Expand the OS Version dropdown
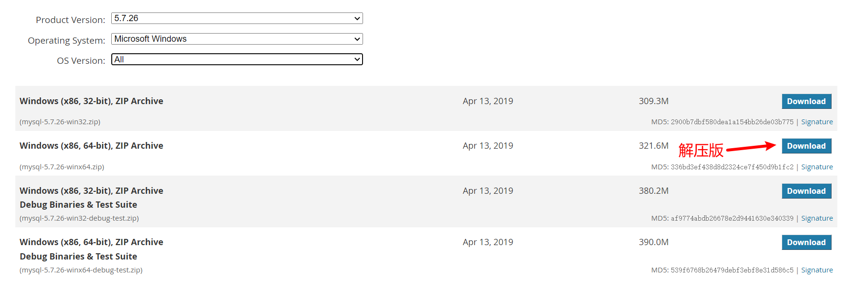868x283 pixels. point(237,59)
